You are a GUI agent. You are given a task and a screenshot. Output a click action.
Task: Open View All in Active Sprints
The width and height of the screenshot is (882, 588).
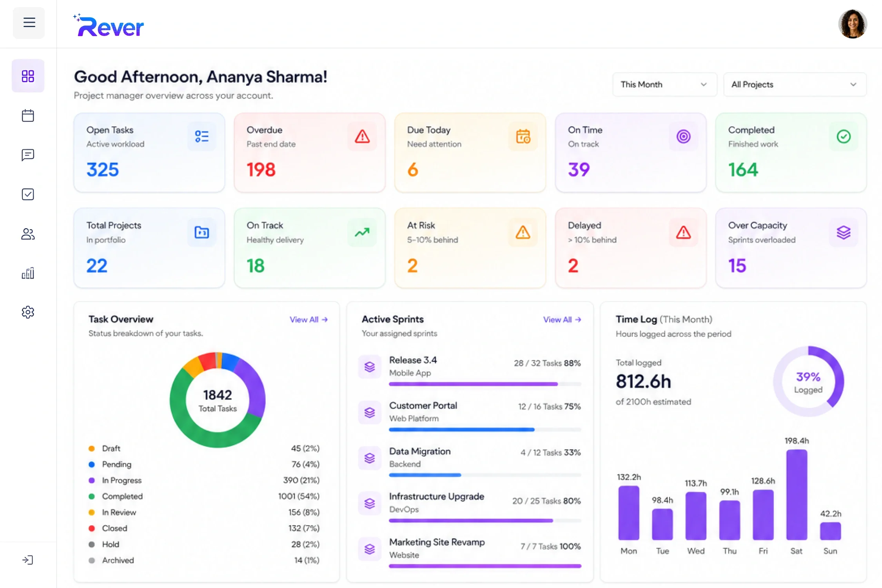(562, 319)
